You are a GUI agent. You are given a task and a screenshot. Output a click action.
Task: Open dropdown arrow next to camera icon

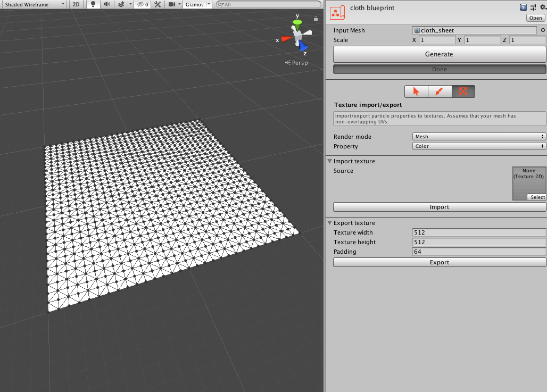(x=180, y=5)
